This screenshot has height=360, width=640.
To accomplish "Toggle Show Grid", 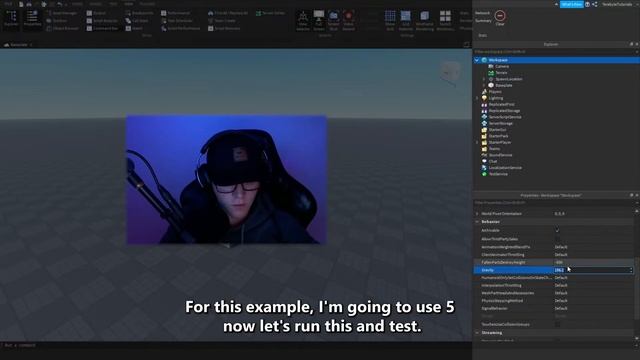I will (390, 20).
